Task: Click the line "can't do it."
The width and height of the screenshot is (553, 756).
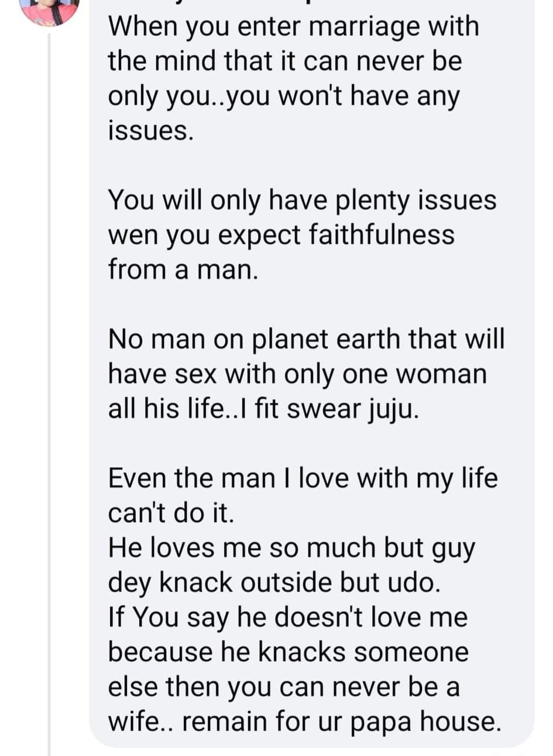Action: 171,513
